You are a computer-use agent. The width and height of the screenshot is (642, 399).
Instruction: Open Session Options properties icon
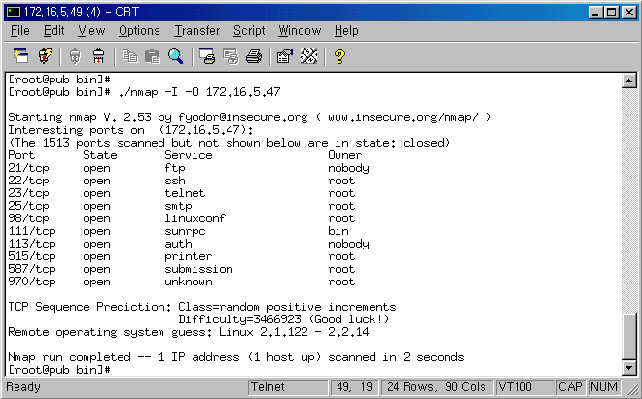285,56
